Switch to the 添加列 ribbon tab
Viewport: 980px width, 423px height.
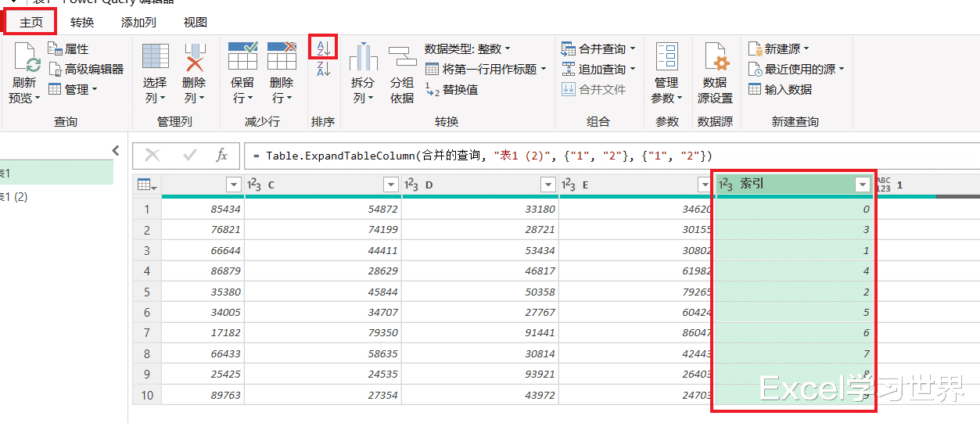pyautogui.click(x=138, y=22)
